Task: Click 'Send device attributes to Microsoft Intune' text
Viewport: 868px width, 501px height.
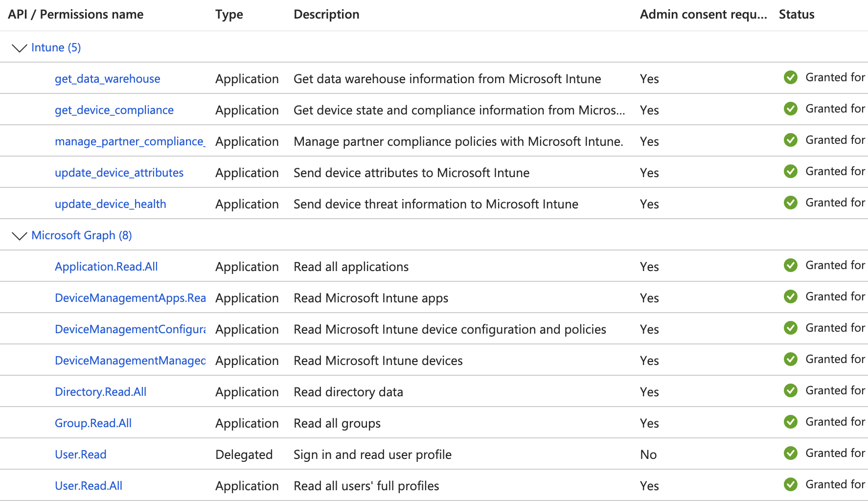Action: tap(411, 173)
